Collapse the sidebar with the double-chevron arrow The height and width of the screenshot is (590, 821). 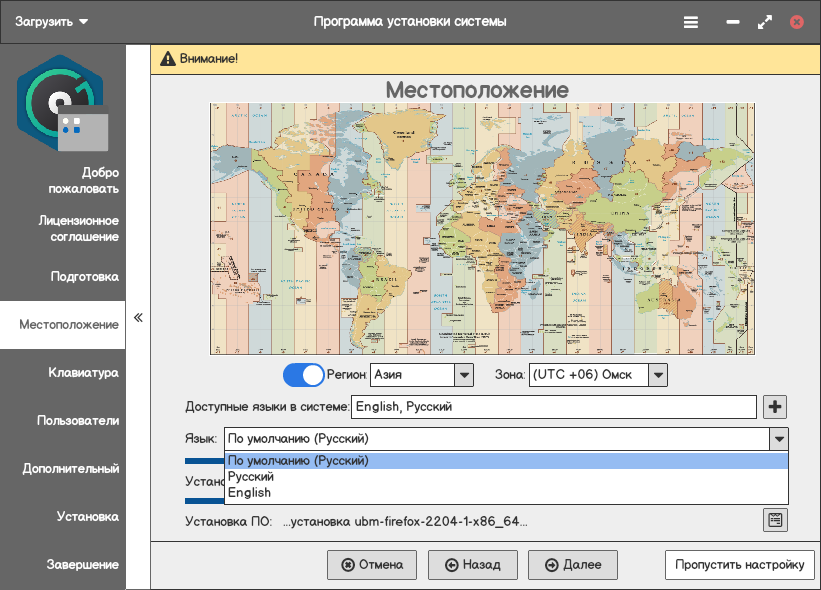tap(139, 318)
